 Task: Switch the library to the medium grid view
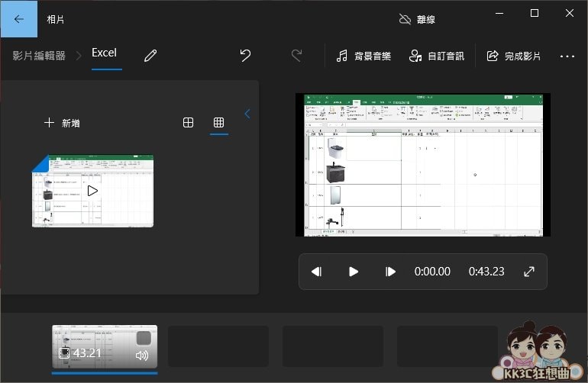click(188, 123)
